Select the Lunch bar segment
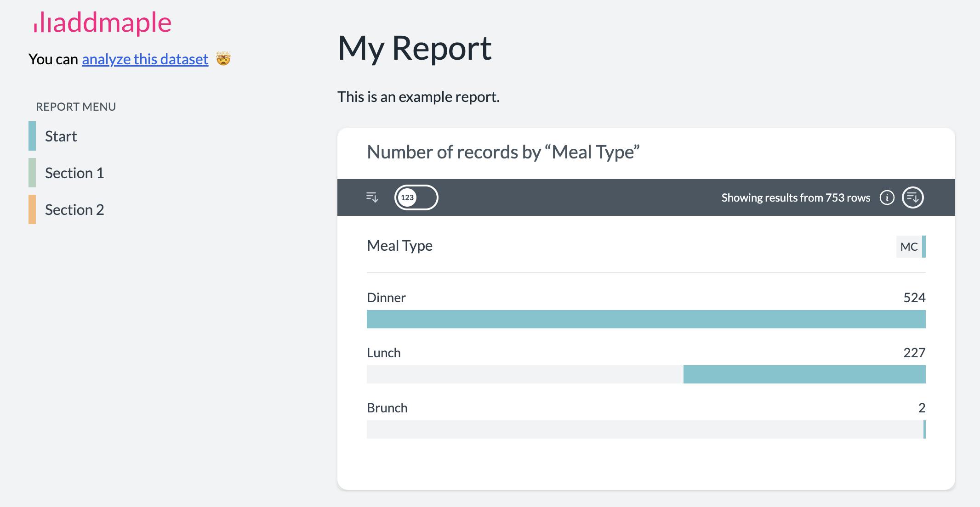The image size is (980, 507). click(x=804, y=374)
